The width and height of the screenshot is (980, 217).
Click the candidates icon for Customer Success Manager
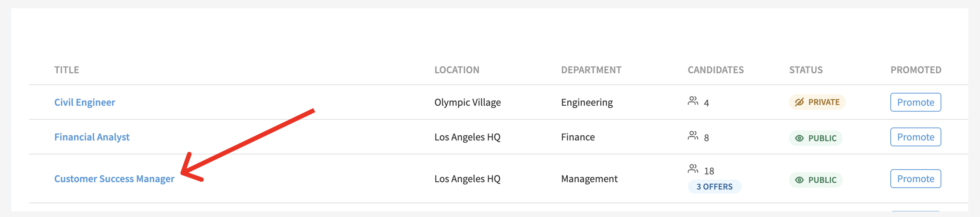693,169
